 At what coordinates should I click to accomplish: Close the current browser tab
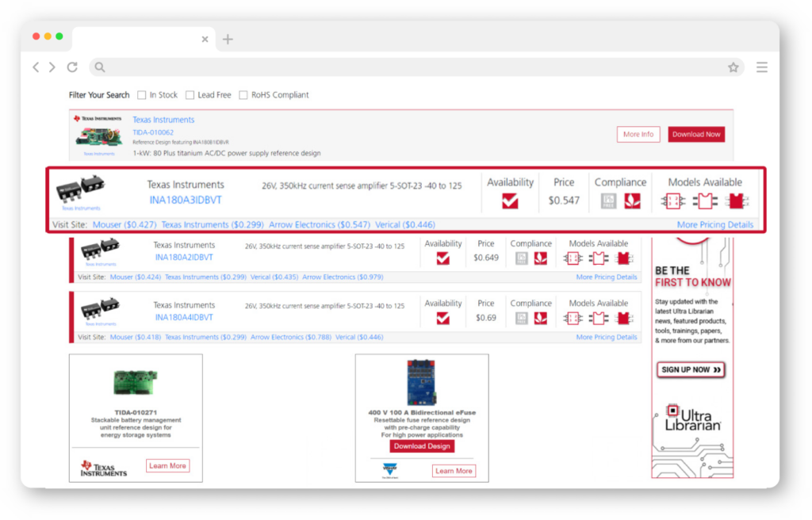pyautogui.click(x=205, y=39)
